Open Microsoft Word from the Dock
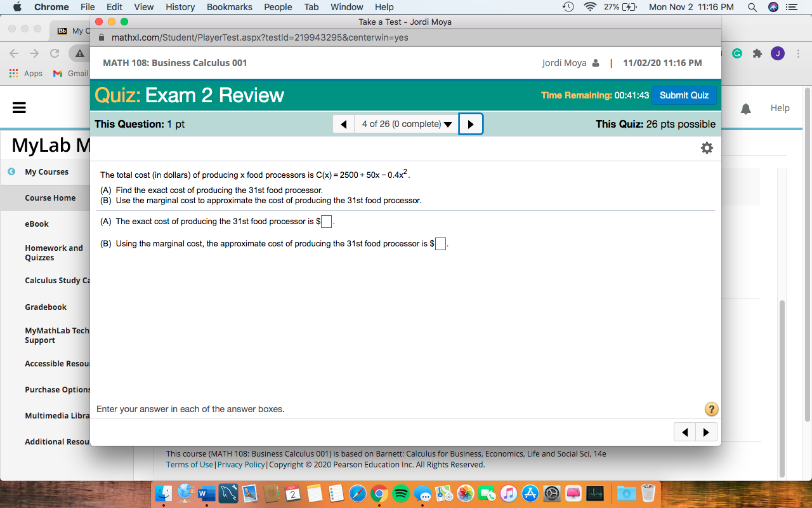Screen dimensions: 812x508 tap(207, 493)
